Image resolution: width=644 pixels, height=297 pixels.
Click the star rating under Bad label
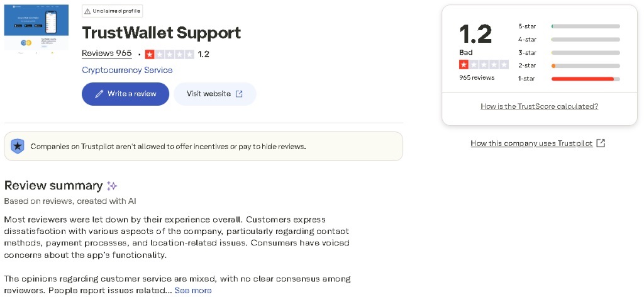[484, 65]
